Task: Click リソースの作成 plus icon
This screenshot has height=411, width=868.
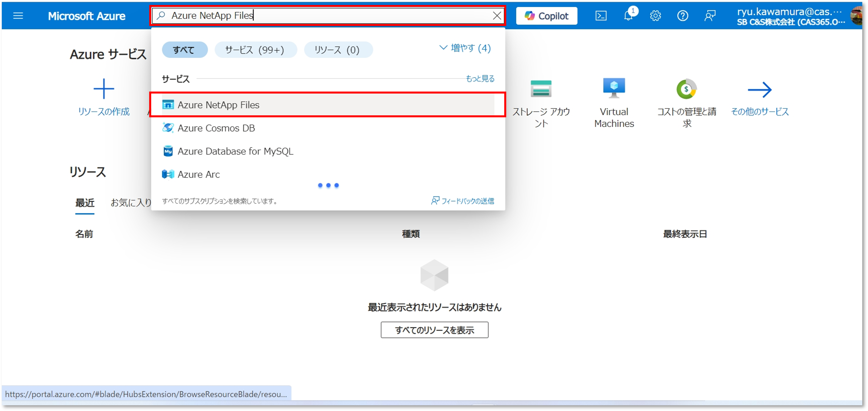Action: click(x=104, y=89)
